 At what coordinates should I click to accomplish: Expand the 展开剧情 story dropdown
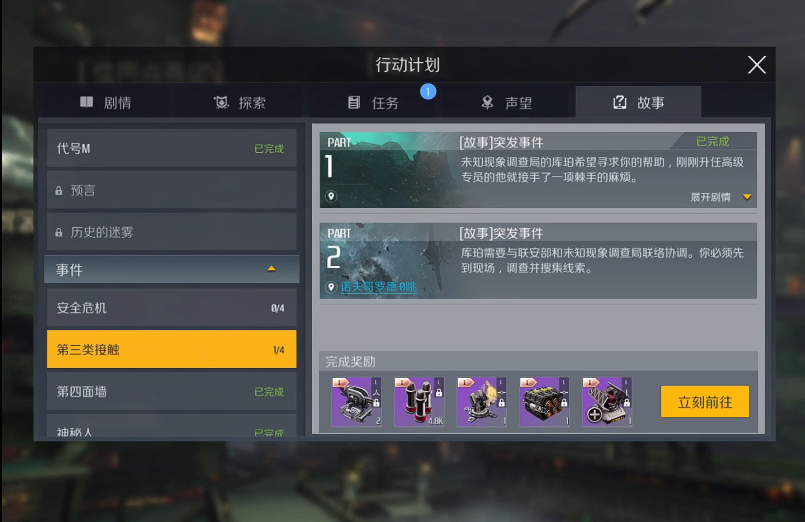(720, 197)
